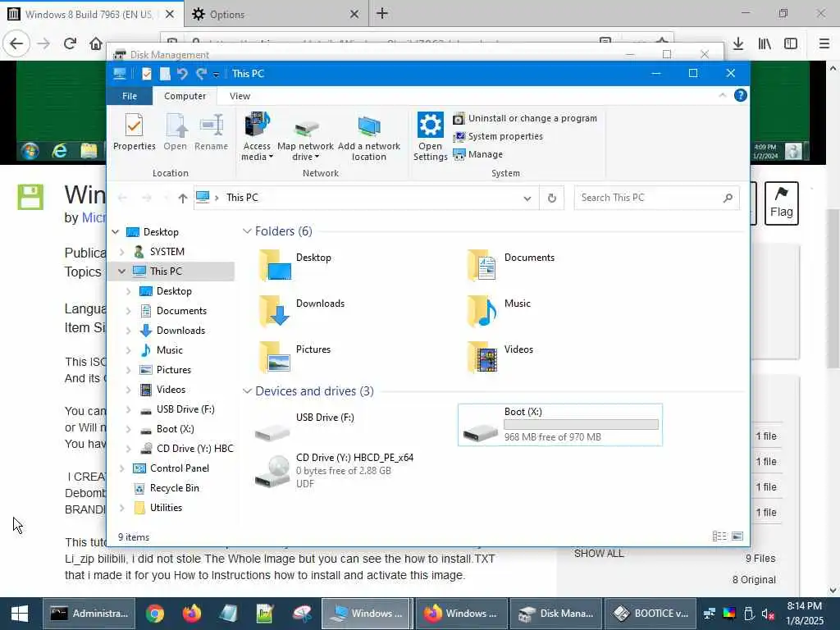Viewport: 840px width, 630px height.
Task: Switch to details view icon
Action: (719, 536)
